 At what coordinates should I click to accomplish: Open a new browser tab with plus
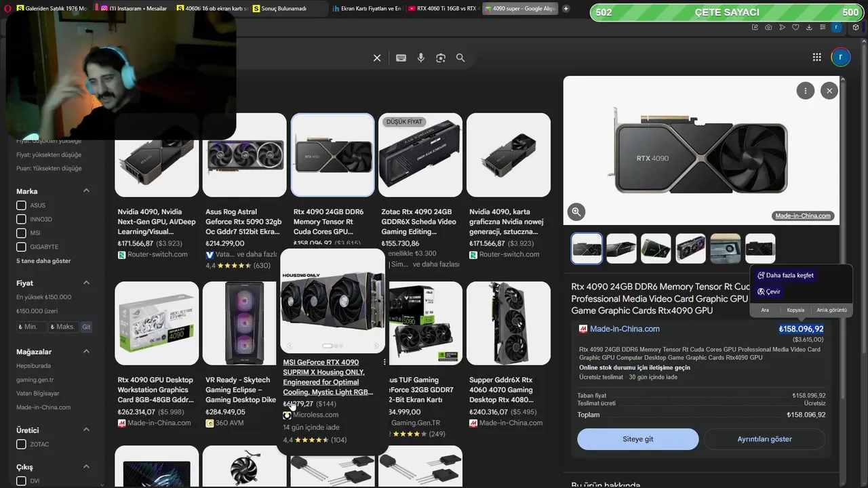tap(566, 9)
